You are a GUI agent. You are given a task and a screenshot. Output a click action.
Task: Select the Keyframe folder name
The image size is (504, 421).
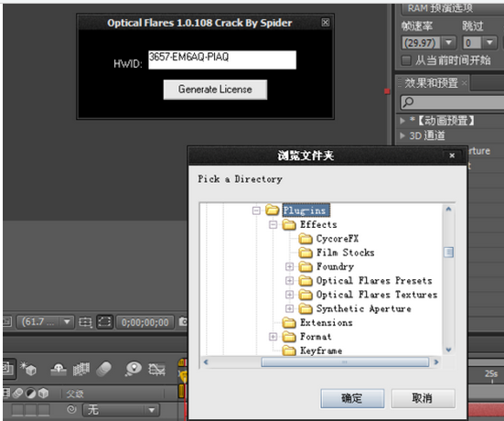(x=321, y=351)
